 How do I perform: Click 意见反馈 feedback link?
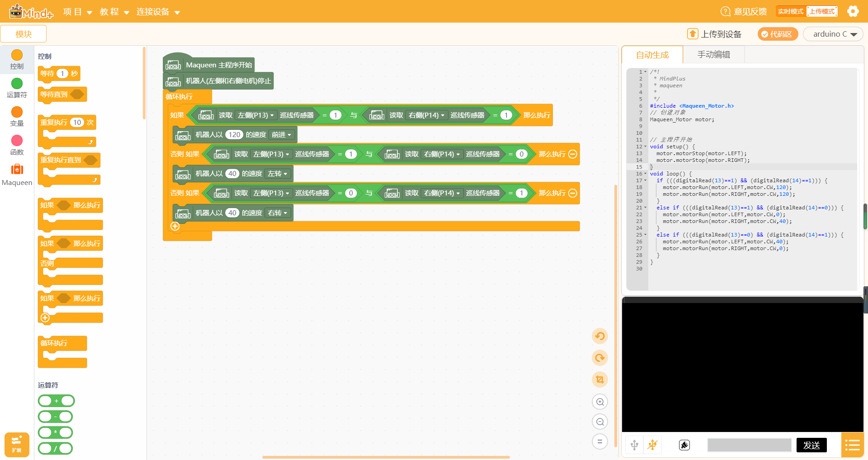click(750, 12)
